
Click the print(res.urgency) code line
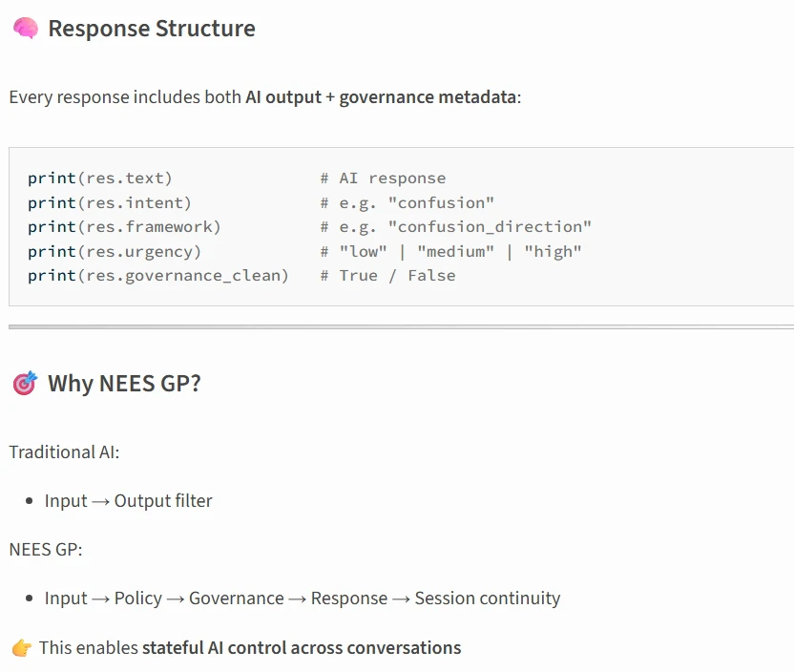pos(115,252)
